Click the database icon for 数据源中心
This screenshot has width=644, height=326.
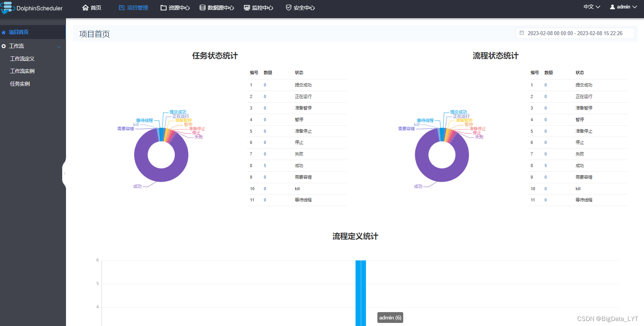click(x=203, y=8)
